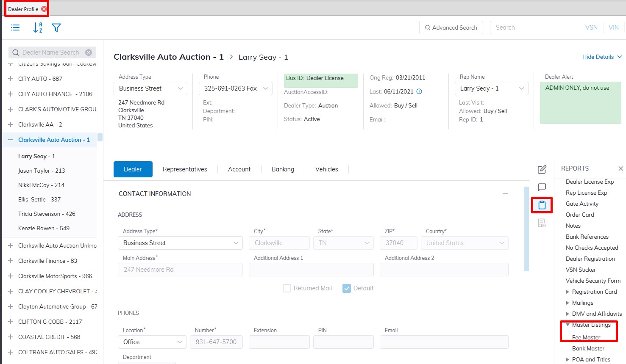Select the clipboard reports icon
This screenshot has width=626, height=364.
coord(542,205)
